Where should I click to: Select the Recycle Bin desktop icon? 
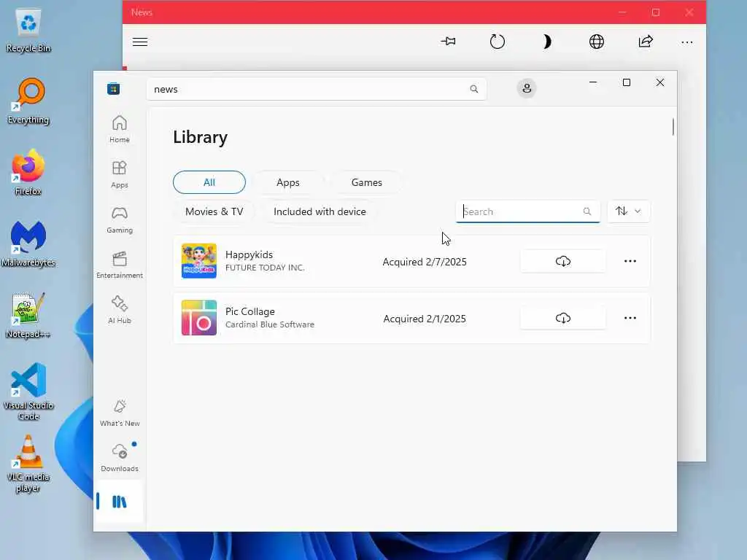click(28, 30)
